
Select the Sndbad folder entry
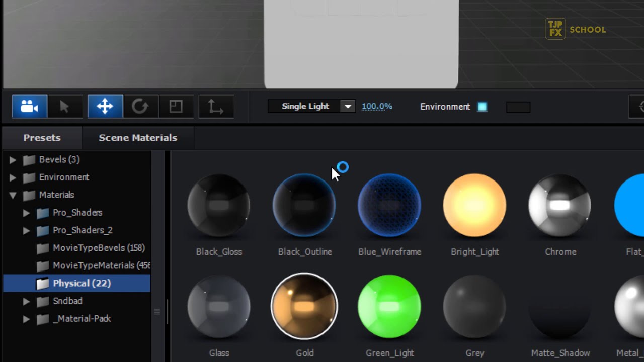coord(67,301)
